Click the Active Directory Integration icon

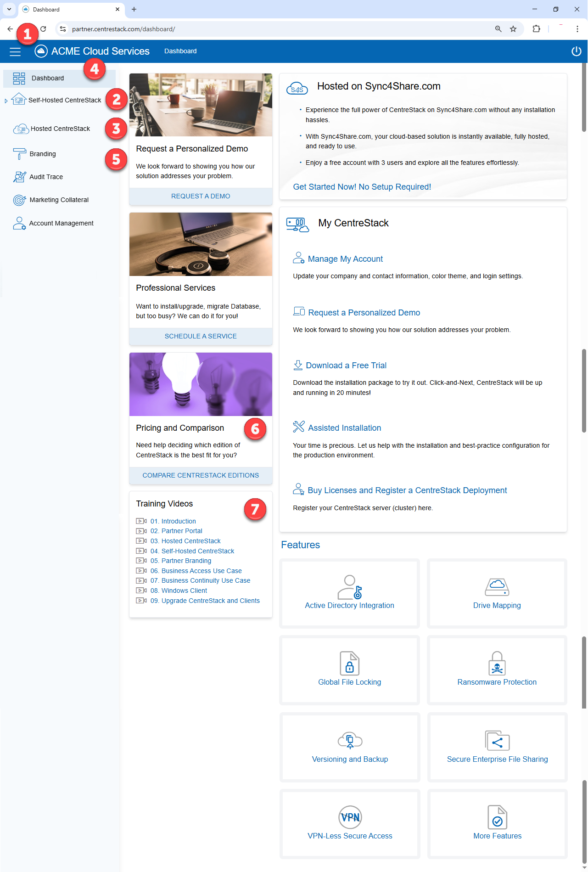tap(349, 587)
